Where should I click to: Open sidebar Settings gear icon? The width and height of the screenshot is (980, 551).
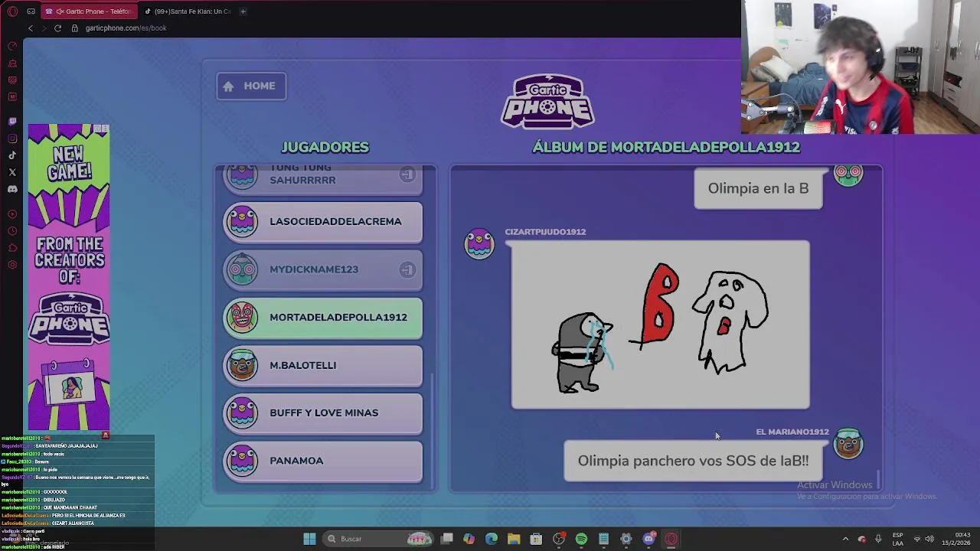(x=12, y=265)
